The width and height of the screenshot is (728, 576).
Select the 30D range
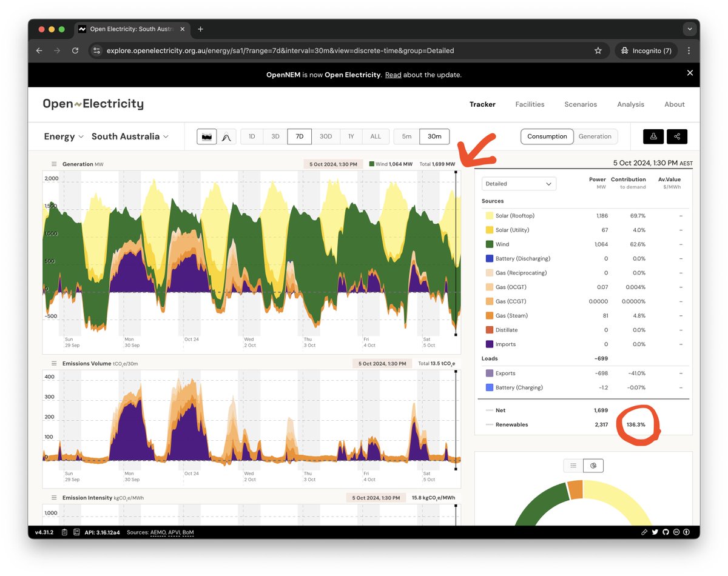326,136
